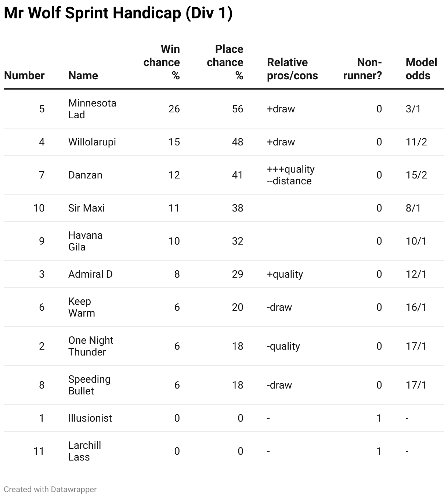Click the Model odds column header
The image size is (448, 498).
click(421, 69)
